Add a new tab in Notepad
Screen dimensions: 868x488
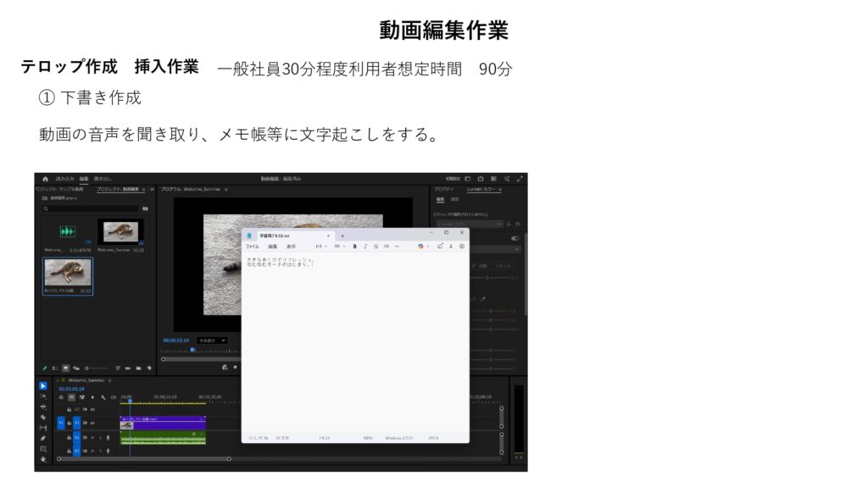pos(342,235)
